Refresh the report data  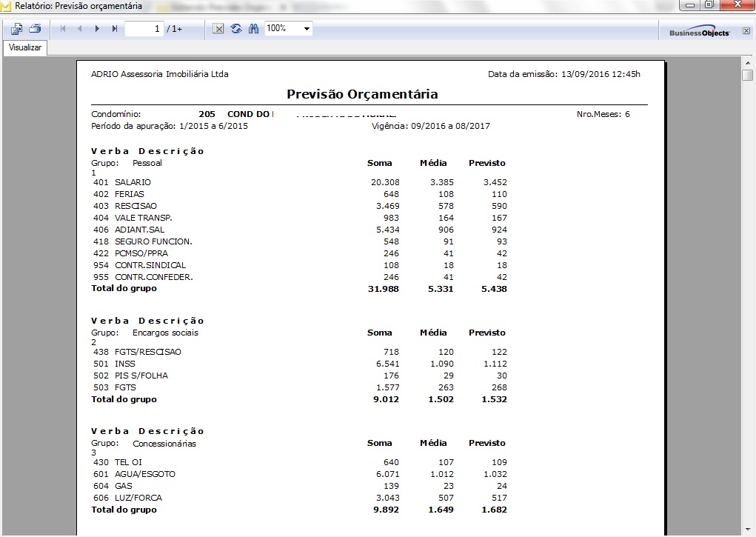(236, 29)
